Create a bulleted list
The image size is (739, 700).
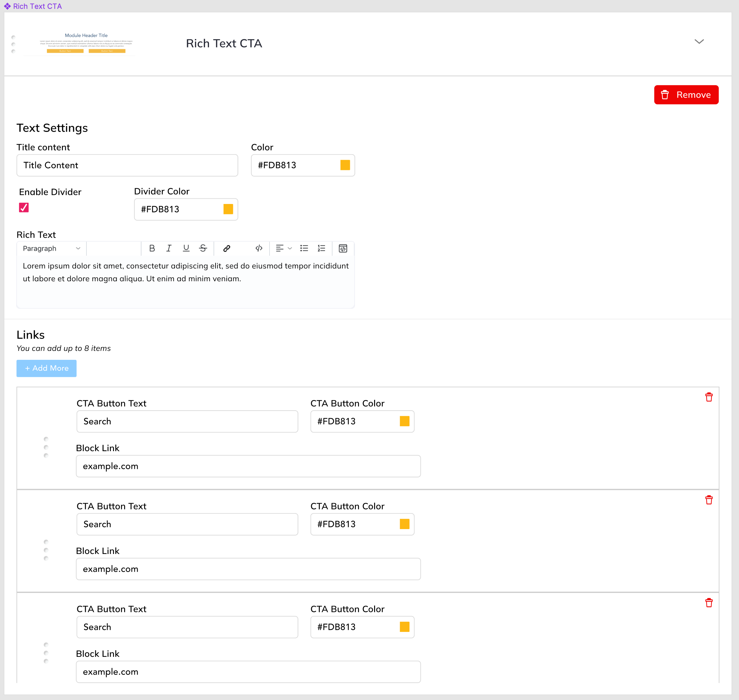coord(304,249)
